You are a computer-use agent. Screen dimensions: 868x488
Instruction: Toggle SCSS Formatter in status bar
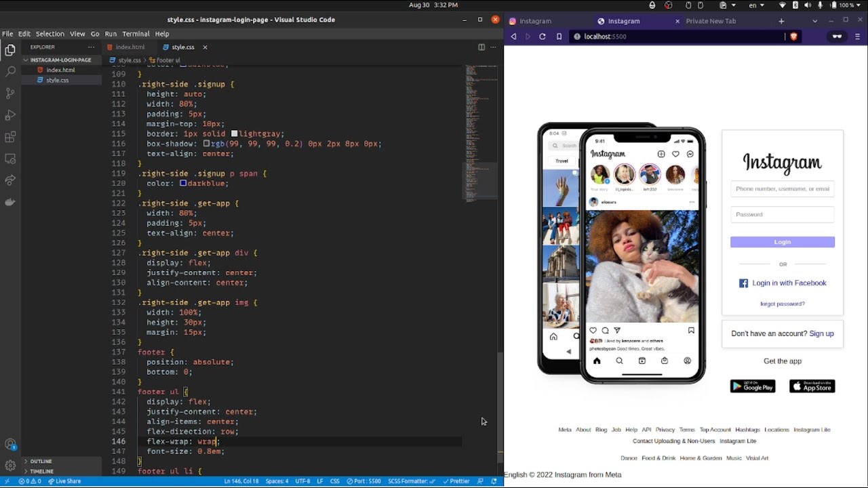pyautogui.click(x=412, y=481)
